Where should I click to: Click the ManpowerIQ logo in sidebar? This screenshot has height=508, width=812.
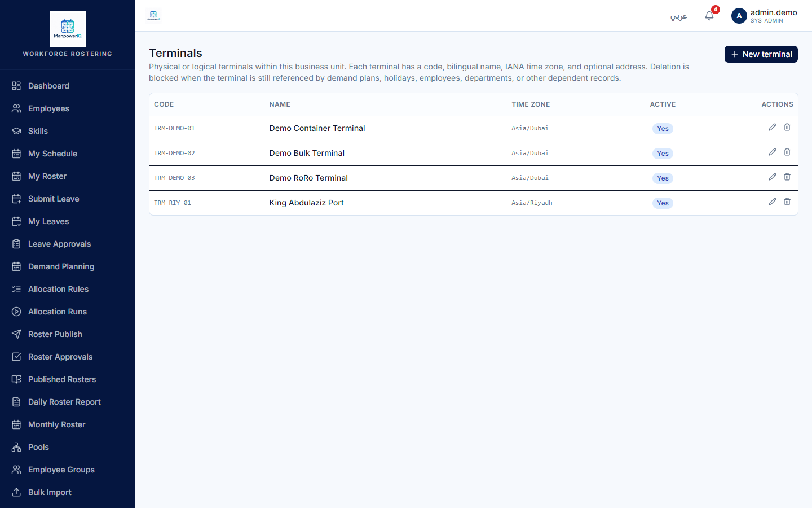(68, 29)
